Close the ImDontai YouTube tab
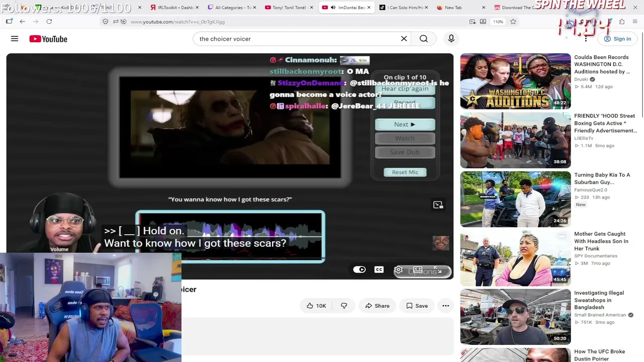 [369, 8]
